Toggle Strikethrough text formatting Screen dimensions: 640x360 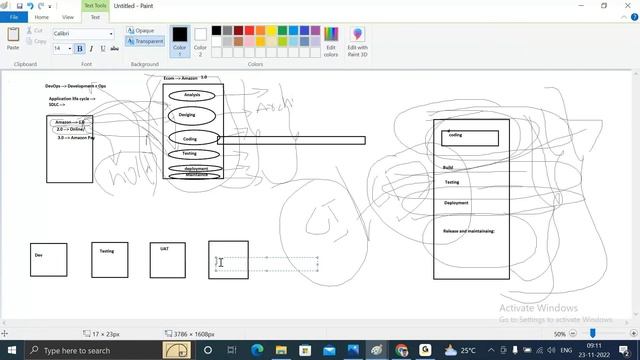tap(115, 49)
